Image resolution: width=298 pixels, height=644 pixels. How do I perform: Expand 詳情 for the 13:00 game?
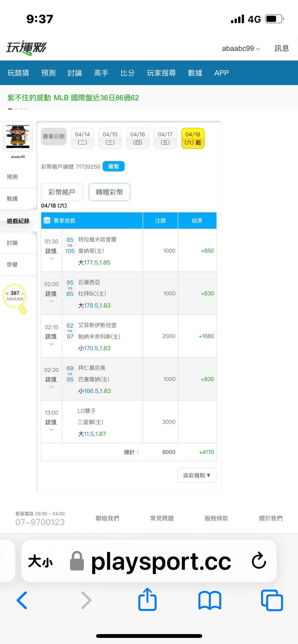(x=51, y=422)
